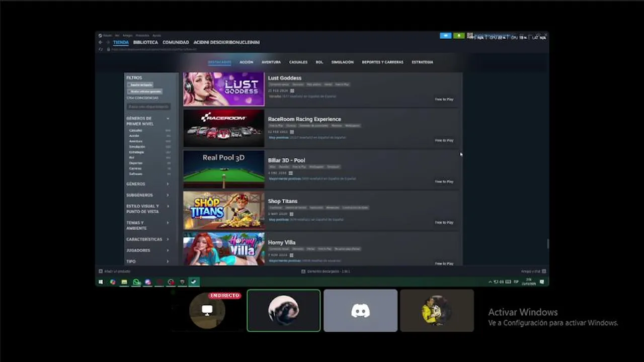
Task: Expand the Temas y ambiente section
Action: 168,223
